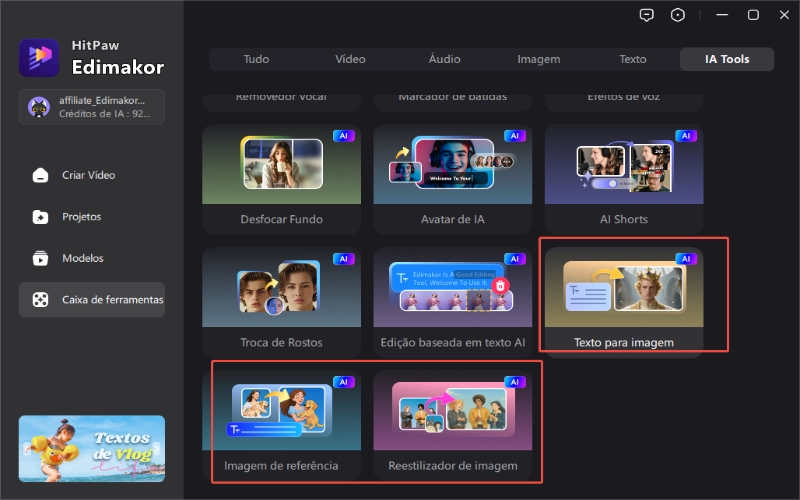The height and width of the screenshot is (500, 800).
Task: Click Créditos de IA text
Action: point(105,114)
